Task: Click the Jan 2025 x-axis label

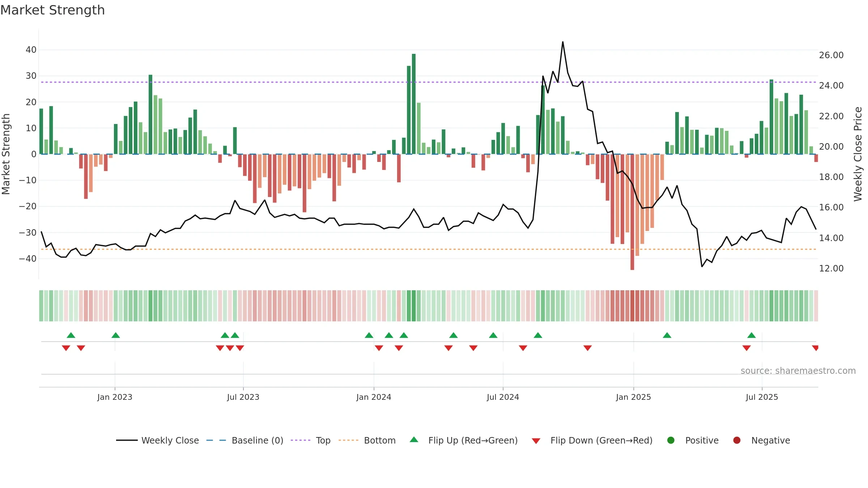Action: point(633,397)
